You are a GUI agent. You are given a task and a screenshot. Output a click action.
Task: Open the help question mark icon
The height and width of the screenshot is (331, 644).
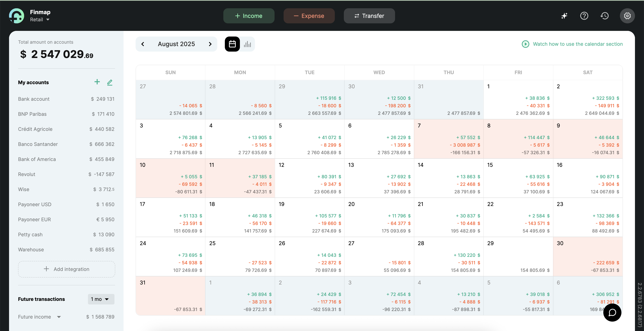(584, 16)
